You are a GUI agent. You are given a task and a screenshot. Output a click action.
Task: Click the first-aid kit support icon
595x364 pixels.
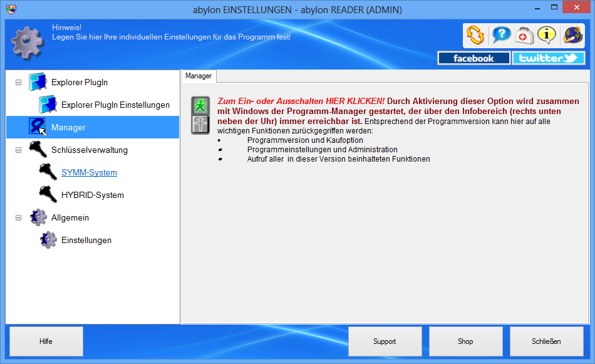point(524,36)
